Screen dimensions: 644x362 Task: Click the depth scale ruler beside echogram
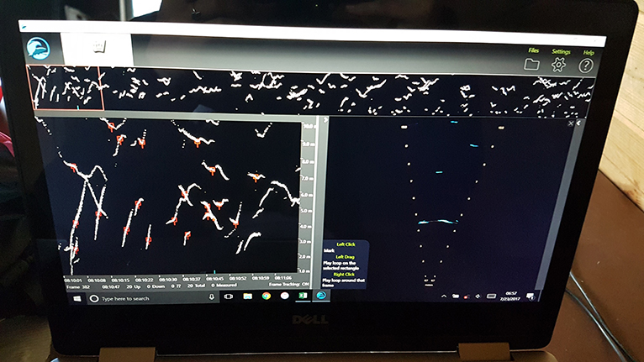(x=308, y=193)
